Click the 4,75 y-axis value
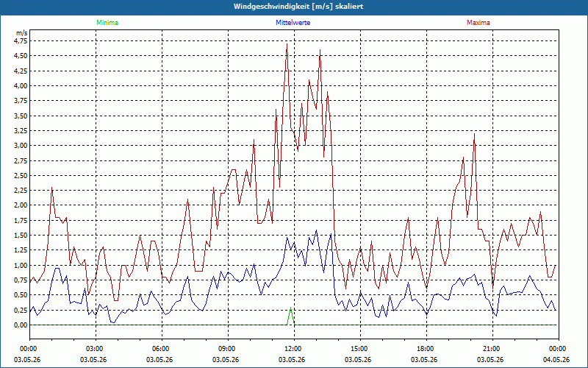Image resolution: width=588 pixels, height=368 pixels. coord(21,41)
